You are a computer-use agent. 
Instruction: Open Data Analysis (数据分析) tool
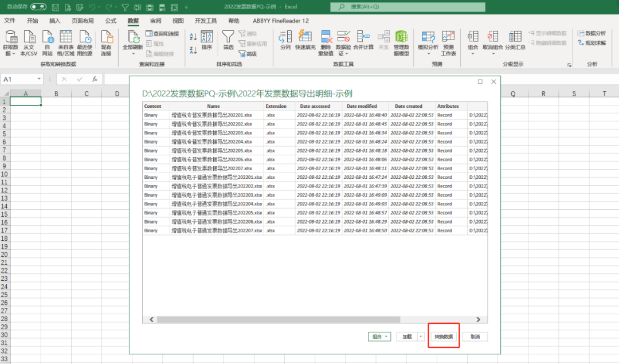coord(591,34)
